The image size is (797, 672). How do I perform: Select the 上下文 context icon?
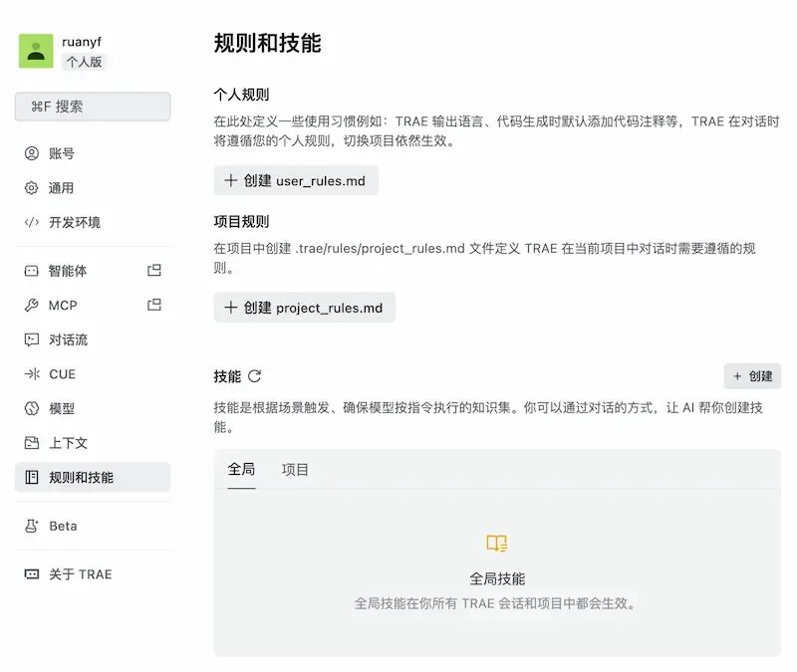32,443
